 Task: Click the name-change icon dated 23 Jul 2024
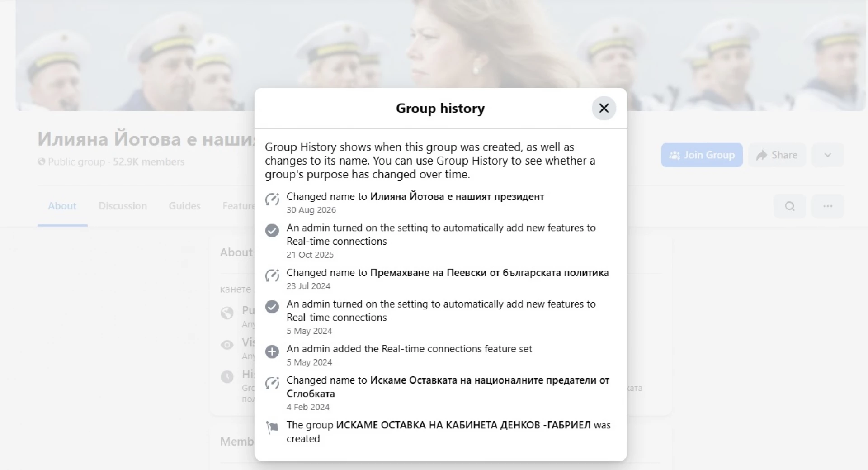[x=272, y=275]
